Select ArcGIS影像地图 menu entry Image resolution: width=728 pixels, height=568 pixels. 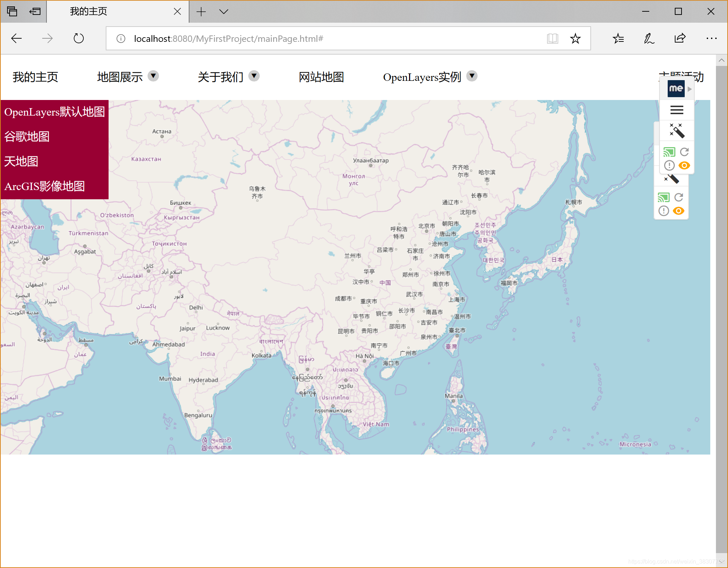45,186
